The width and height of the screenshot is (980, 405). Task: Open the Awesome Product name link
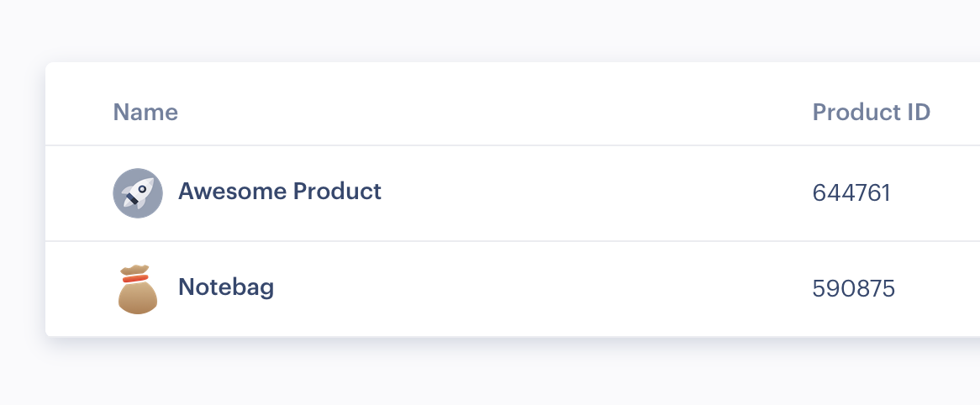pos(279,192)
